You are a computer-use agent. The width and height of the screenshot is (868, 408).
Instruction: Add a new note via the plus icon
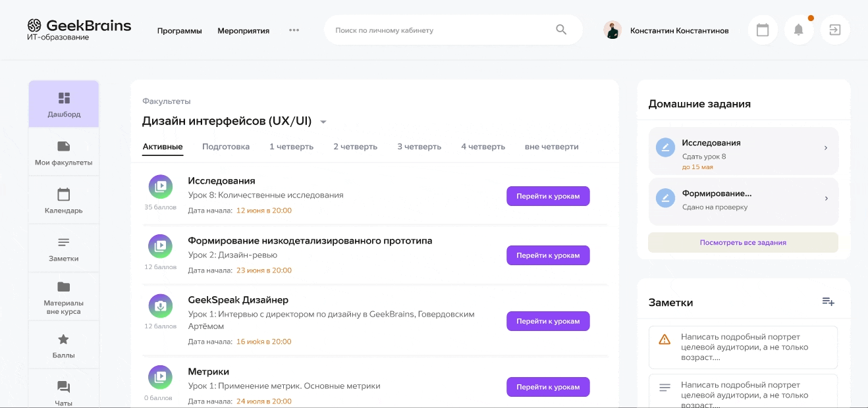tap(828, 301)
